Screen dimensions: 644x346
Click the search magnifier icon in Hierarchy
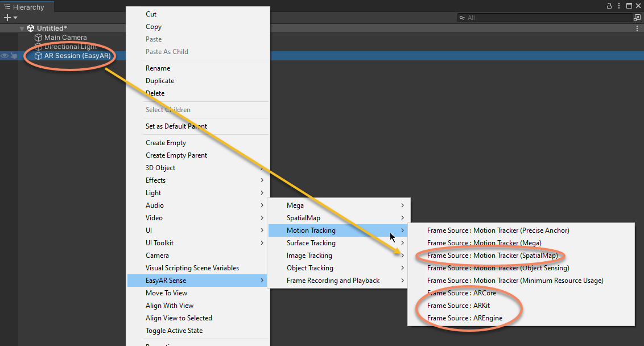tap(463, 18)
